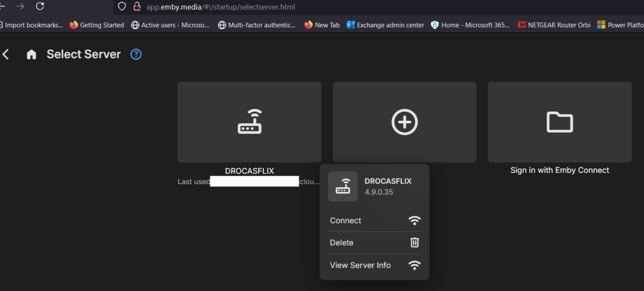This screenshot has height=291, width=644.
Task: Open the Import bookmarks bookmark
Action: click(31, 25)
